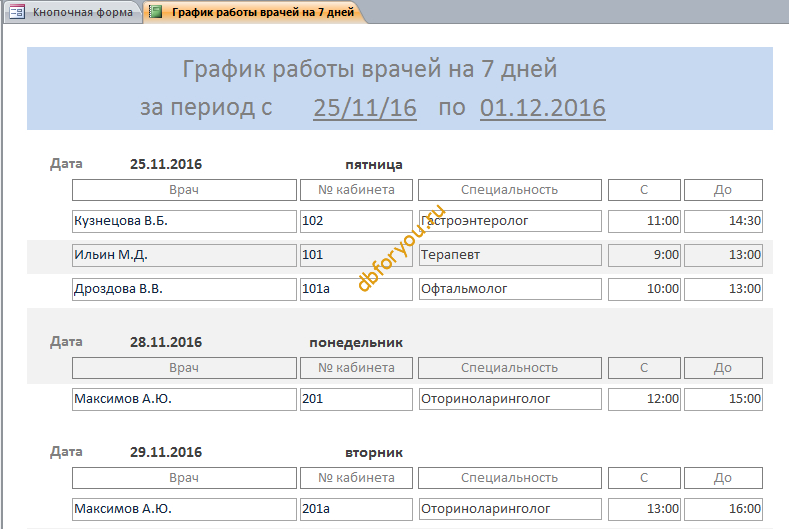Click the cabinet number 201а cell
The image size is (789, 529).
(x=356, y=509)
